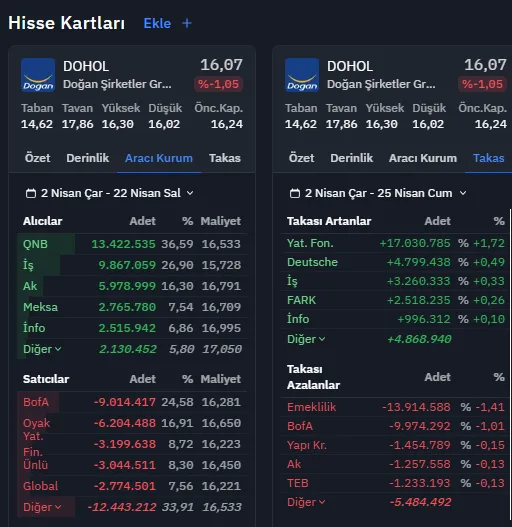Select the Emeklilik row
This screenshot has width=512, height=527.
click(395, 407)
